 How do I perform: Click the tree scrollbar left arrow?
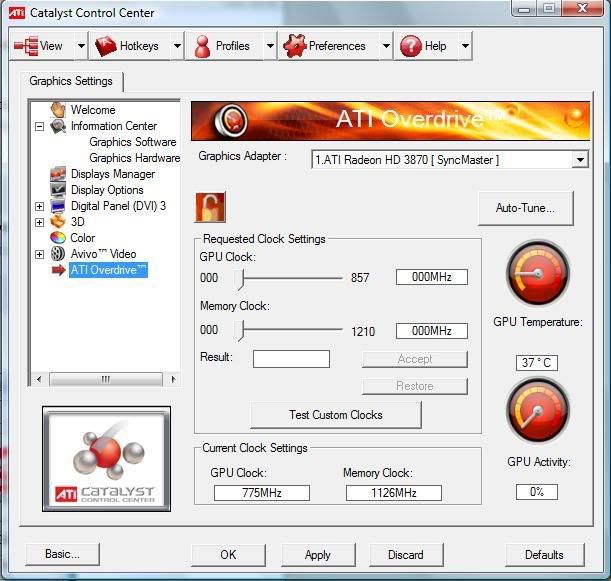pos(39,379)
